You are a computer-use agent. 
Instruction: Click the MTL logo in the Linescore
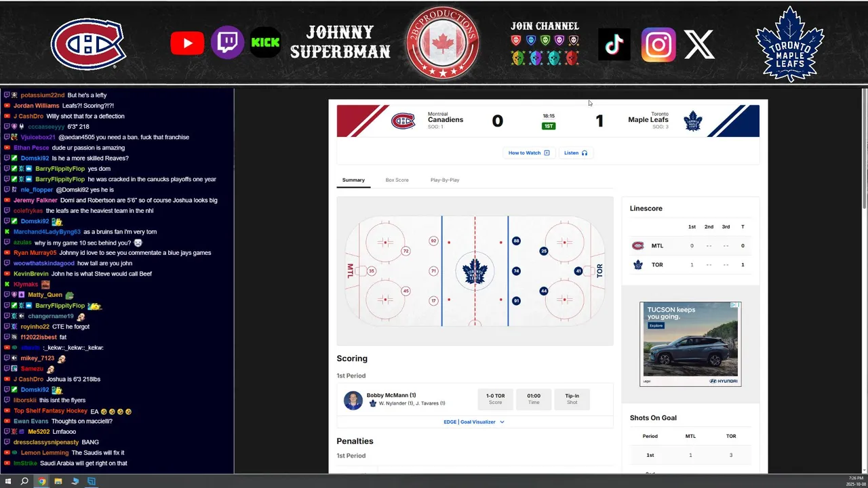(637, 246)
